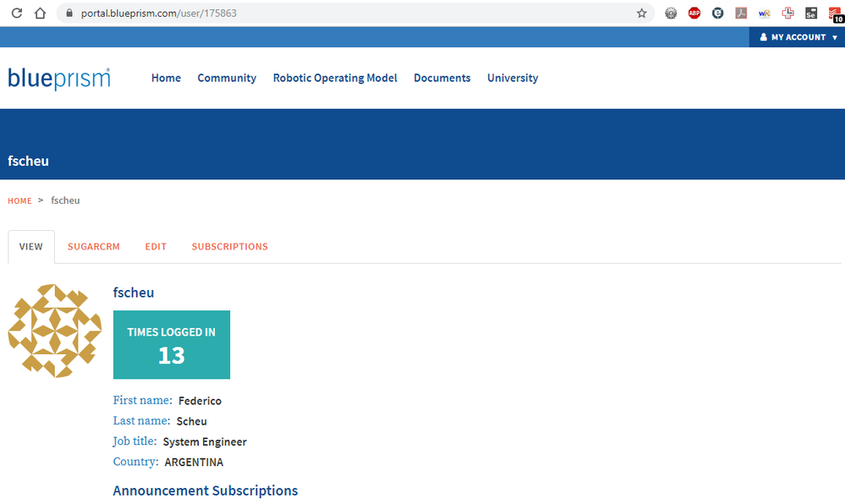The height and width of the screenshot is (504, 845).
Task: Open the Documents menu item
Action: pos(442,78)
